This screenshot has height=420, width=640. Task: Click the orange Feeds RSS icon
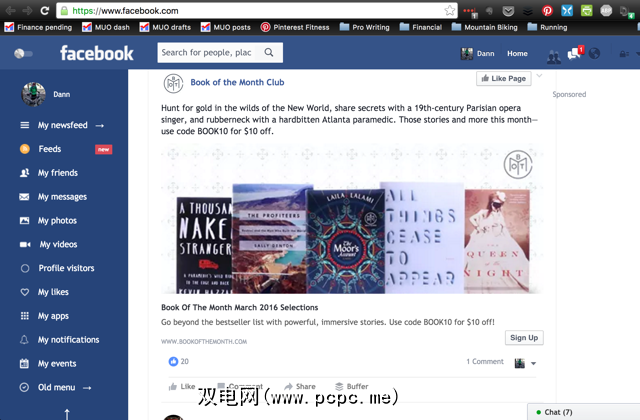tap(24, 149)
